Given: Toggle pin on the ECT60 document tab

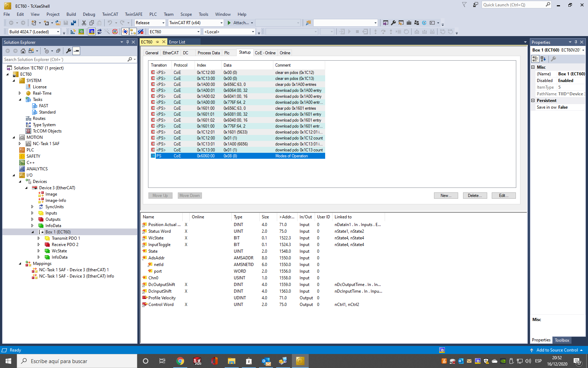Looking at the screenshot, I should [x=157, y=42].
